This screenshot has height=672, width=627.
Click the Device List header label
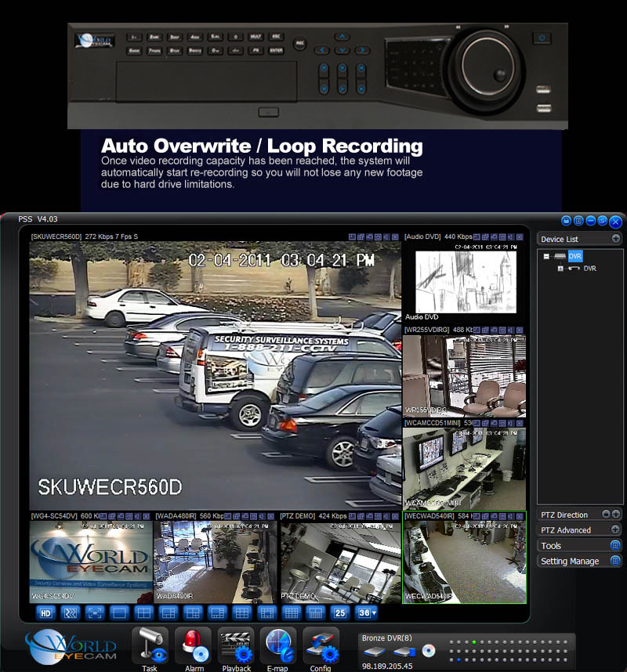pos(560,239)
